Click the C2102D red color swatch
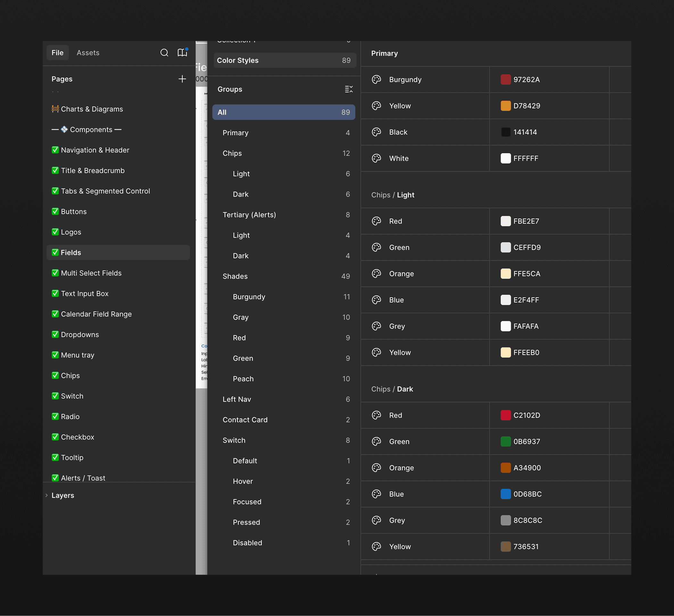The width and height of the screenshot is (674, 616). [x=505, y=415]
